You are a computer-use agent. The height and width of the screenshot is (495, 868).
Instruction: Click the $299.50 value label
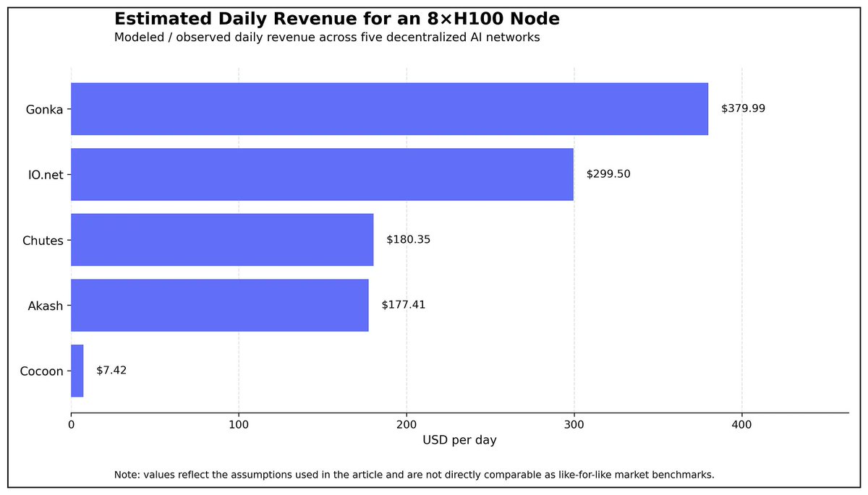tap(608, 174)
